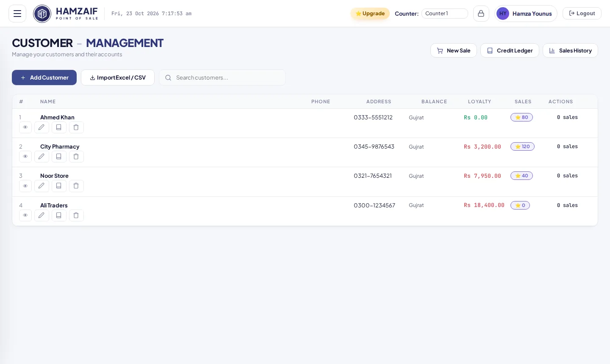
Task: Open ledger icon for Noor Store
Action: [x=59, y=186]
